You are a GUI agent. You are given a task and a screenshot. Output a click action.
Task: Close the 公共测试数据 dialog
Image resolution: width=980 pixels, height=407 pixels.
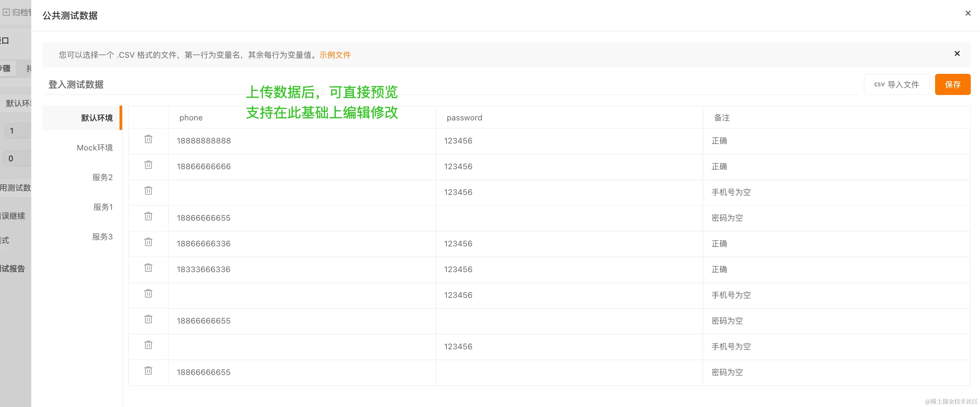[x=968, y=13]
